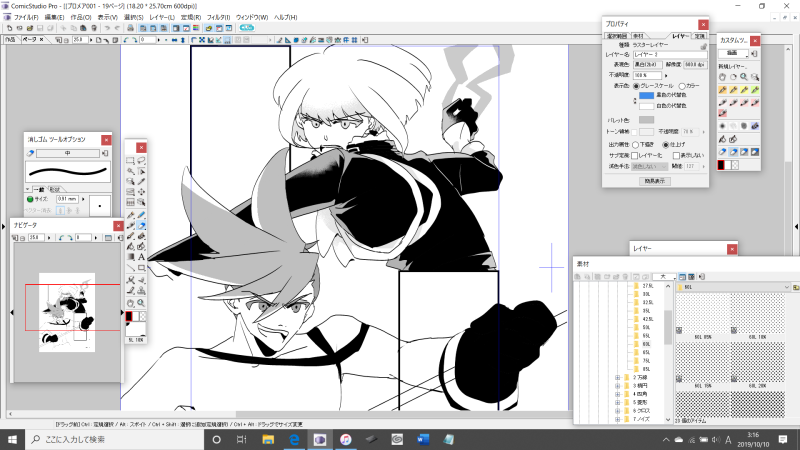800x450 pixels.
Task: Open Word from the Windows taskbar
Action: (423, 439)
